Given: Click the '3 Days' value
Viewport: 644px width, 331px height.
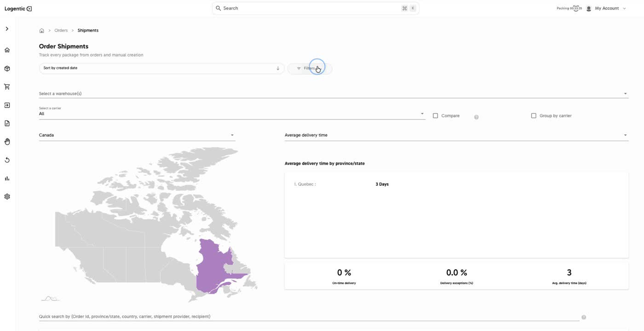Looking at the screenshot, I should (x=382, y=184).
